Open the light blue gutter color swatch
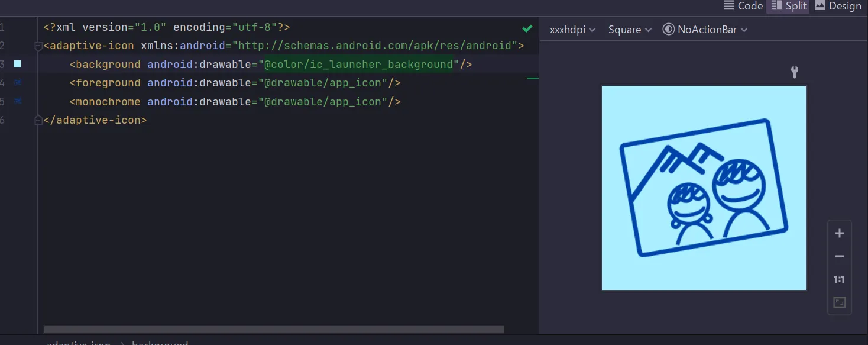 tap(17, 64)
